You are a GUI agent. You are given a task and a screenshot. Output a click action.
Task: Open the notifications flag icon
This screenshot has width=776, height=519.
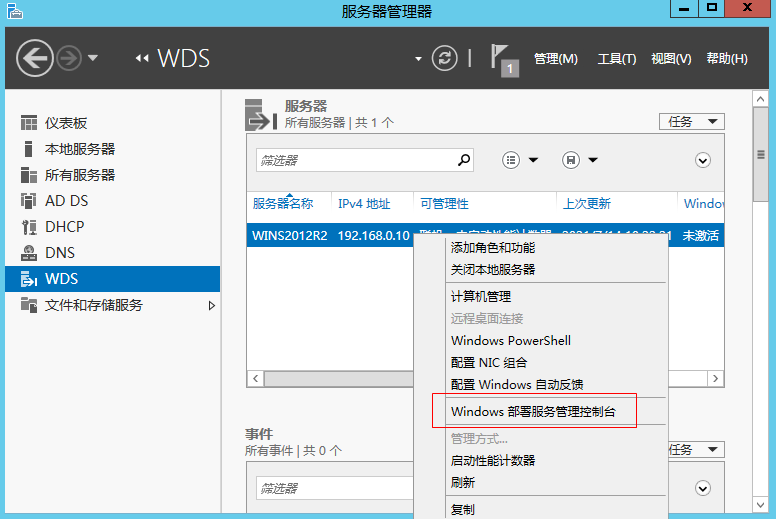(x=504, y=60)
